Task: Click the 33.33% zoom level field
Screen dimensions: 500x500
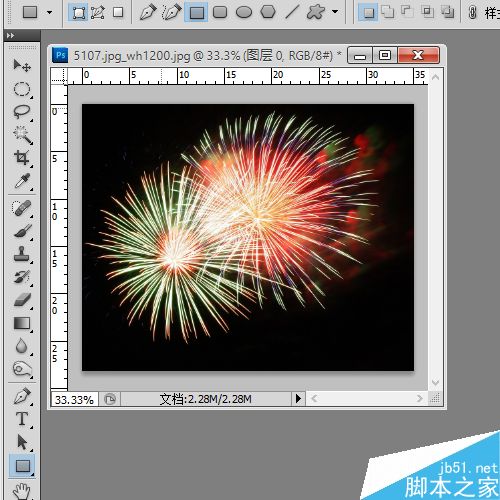Action: [x=74, y=399]
